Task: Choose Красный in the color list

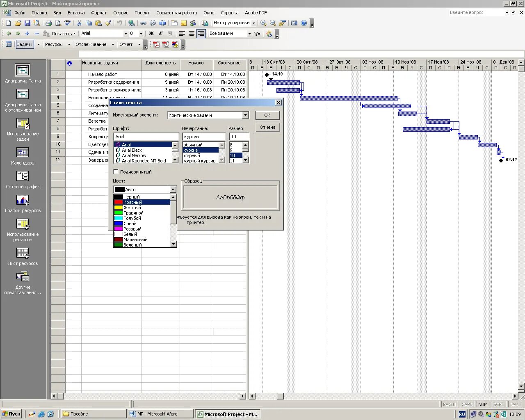Action: pos(142,202)
